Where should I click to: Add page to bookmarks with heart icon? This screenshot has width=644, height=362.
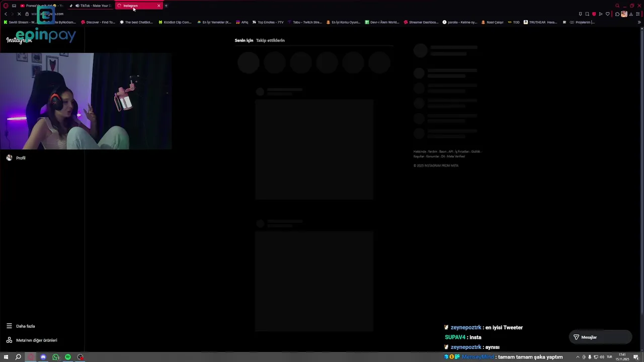pyautogui.click(x=607, y=14)
